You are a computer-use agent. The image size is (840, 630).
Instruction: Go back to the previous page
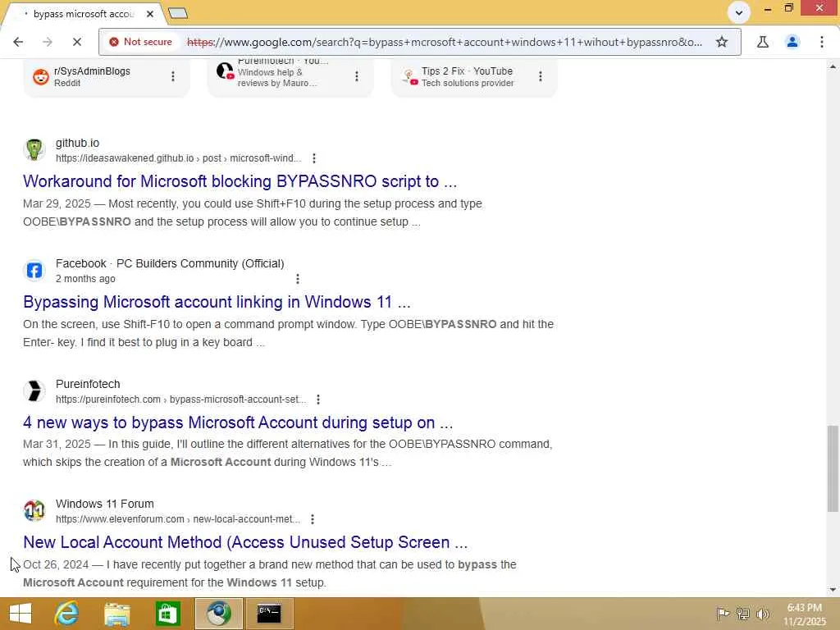point(18,42)
